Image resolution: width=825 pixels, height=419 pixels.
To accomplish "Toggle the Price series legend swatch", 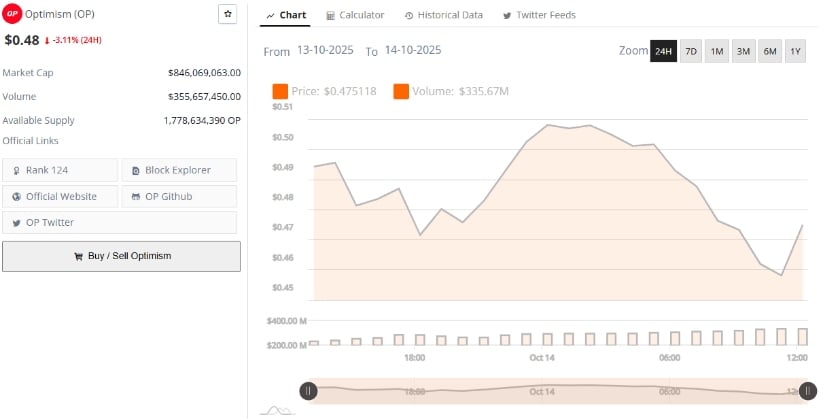I will pyautogui.click(x=280, y=92).
